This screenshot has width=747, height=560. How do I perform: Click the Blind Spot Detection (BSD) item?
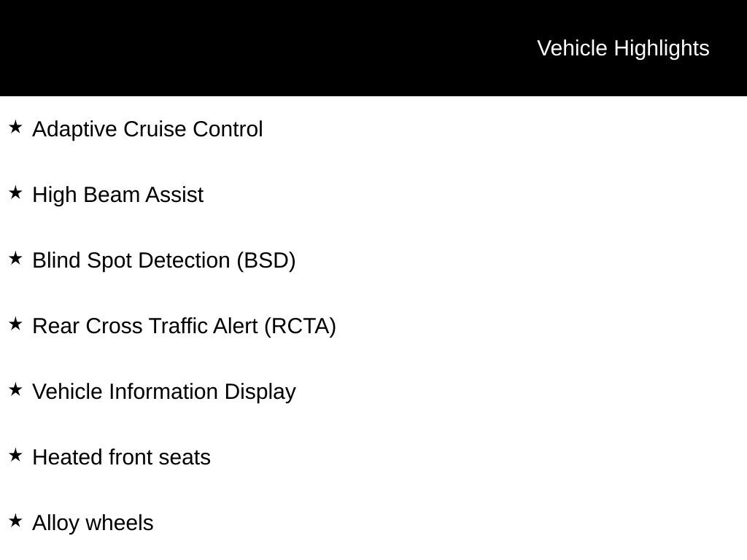pos(164,260)
